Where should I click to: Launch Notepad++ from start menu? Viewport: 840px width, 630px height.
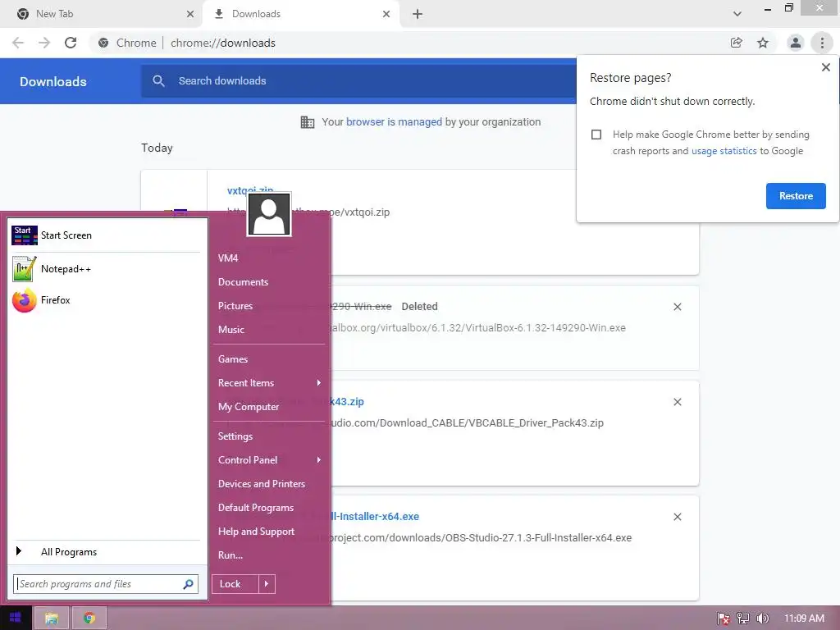tap(106, 269)
